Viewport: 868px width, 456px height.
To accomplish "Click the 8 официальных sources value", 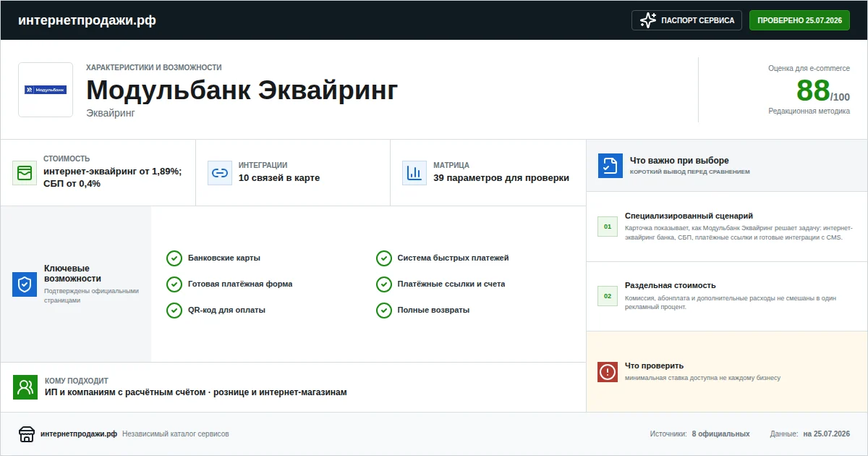I will coord(720,434).
